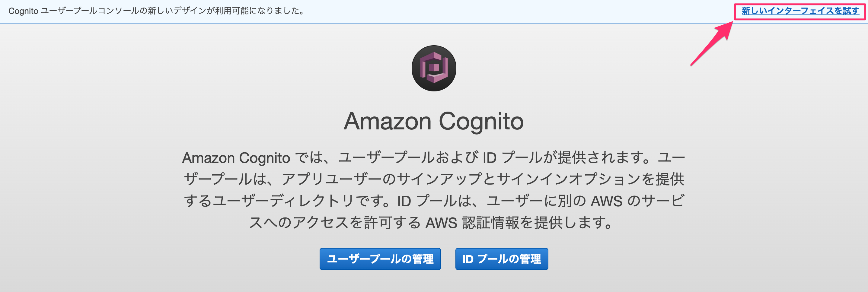Click the pink arrow annotation

coord(712,43)
